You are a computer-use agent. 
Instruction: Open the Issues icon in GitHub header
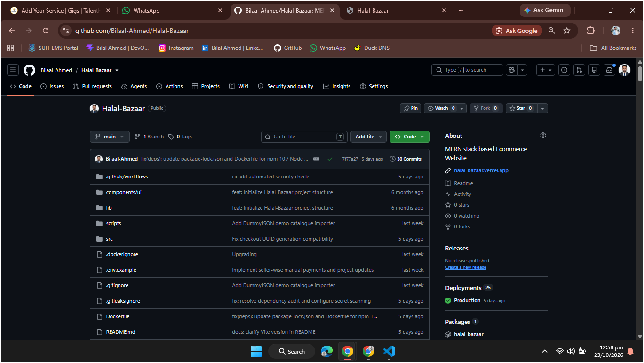point(564,70)
